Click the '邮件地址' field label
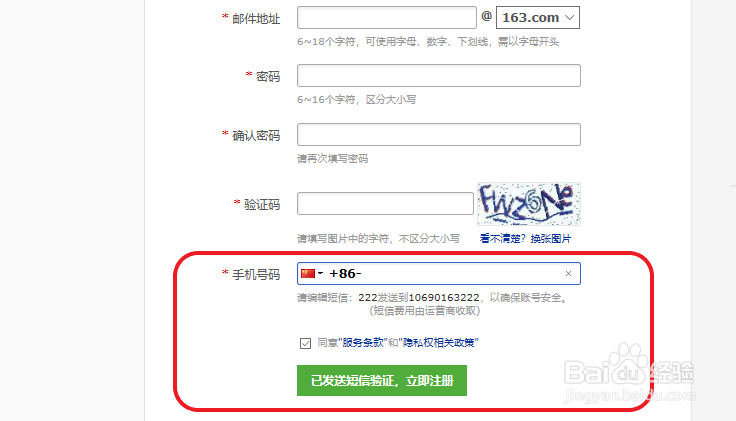This screenshot has height=421, width=736. (256, 19)
